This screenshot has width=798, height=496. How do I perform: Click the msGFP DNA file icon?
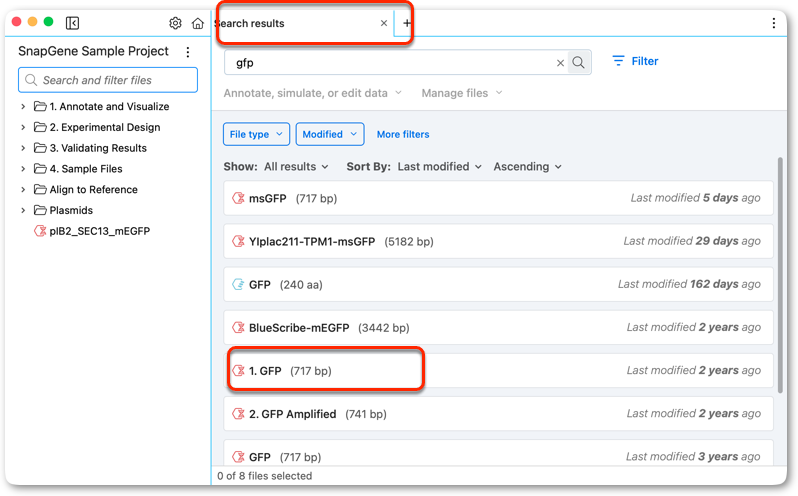click(238, 198)
